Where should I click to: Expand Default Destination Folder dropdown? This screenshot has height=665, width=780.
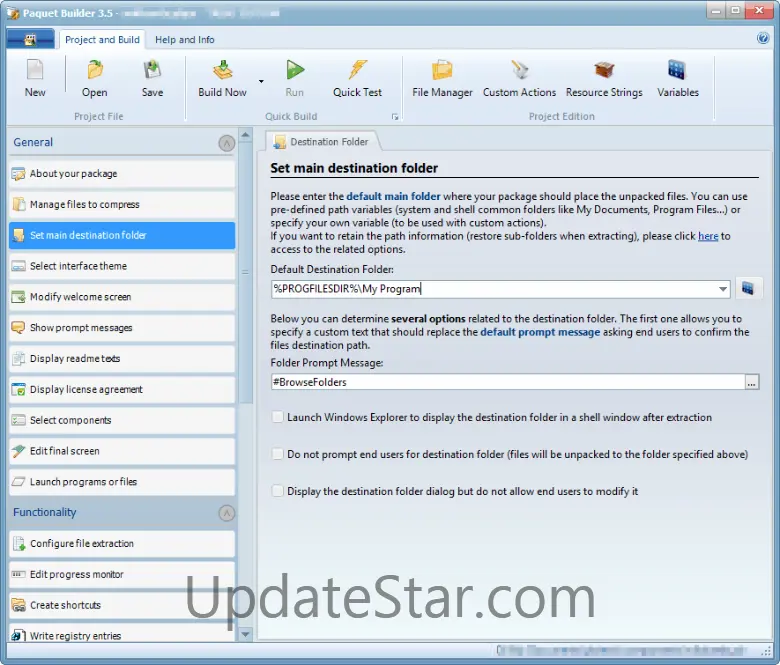pos(723,289)
